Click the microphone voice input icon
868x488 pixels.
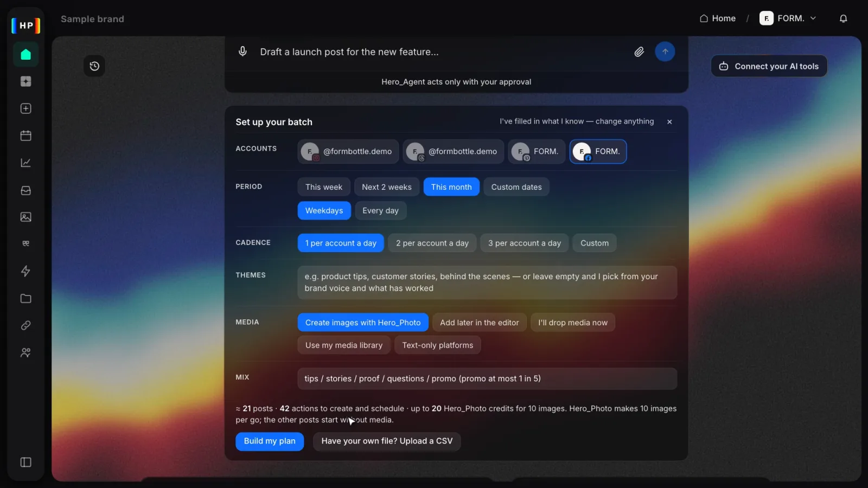click(242, 52)
